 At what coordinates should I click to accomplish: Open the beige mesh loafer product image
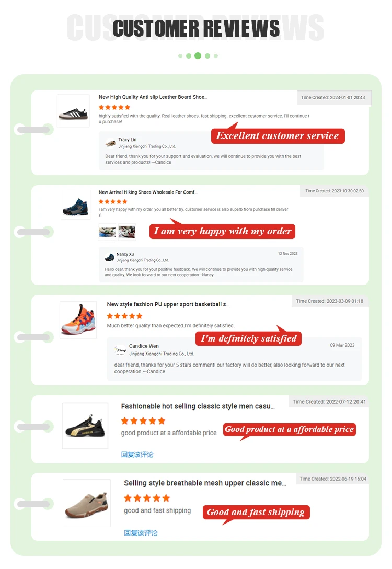click(86, 503)
